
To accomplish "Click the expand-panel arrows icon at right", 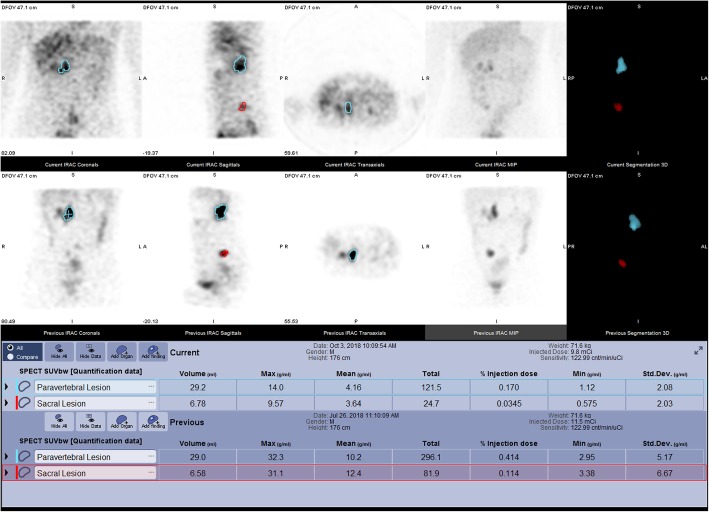I will (x=698, y=351).
